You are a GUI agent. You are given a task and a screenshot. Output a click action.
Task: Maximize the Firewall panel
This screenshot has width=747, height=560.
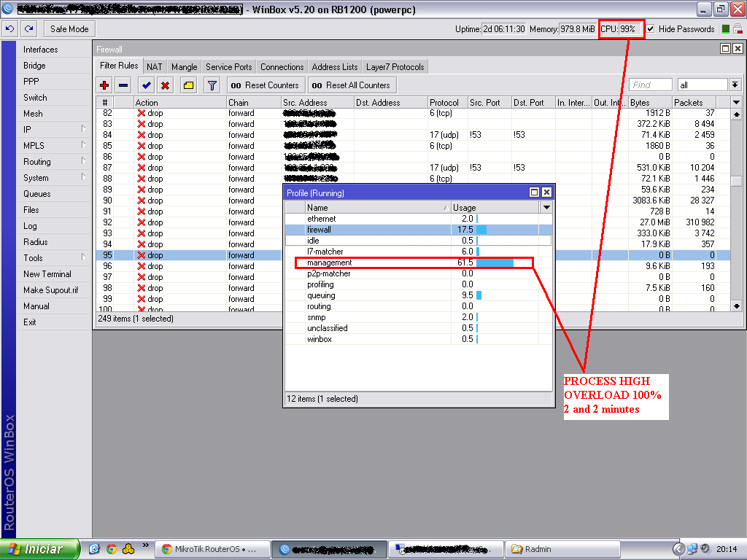tap(725, 49)
